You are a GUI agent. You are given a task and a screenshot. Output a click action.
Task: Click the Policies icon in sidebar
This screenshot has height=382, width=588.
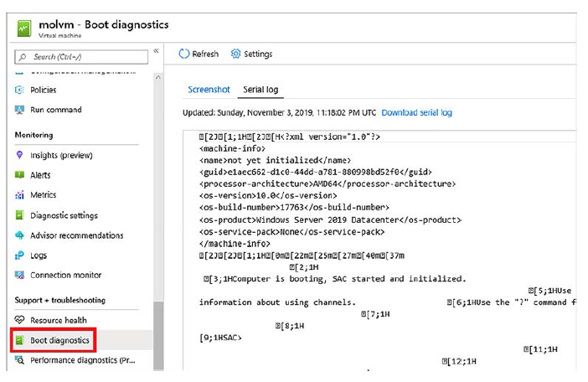coord(21,90)
